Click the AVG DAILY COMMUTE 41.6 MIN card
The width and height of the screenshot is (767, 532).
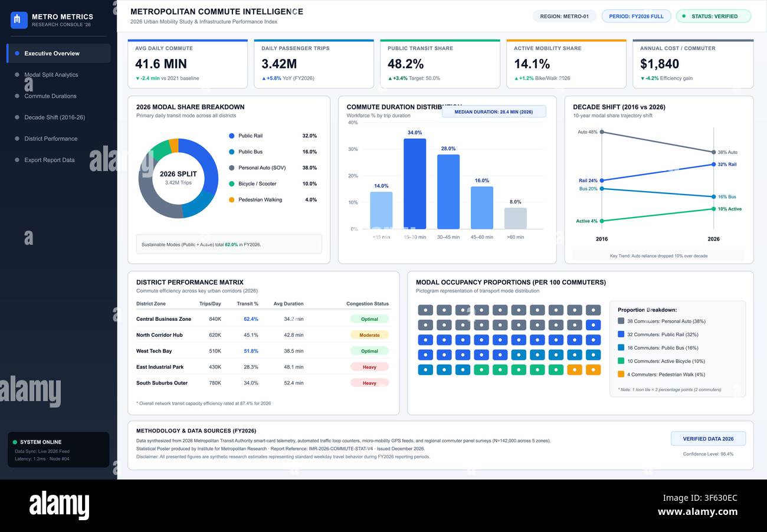click(188, 64)
